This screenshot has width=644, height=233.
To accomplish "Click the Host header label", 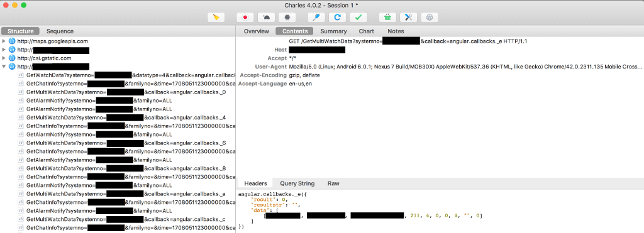I will click(280, 50).
